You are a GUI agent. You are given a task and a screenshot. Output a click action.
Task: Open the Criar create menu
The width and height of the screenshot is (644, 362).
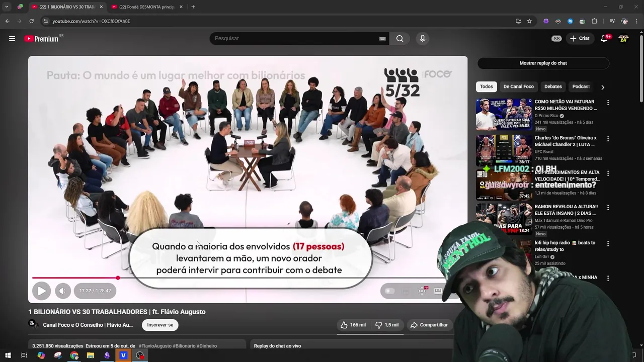click(579, 38)
